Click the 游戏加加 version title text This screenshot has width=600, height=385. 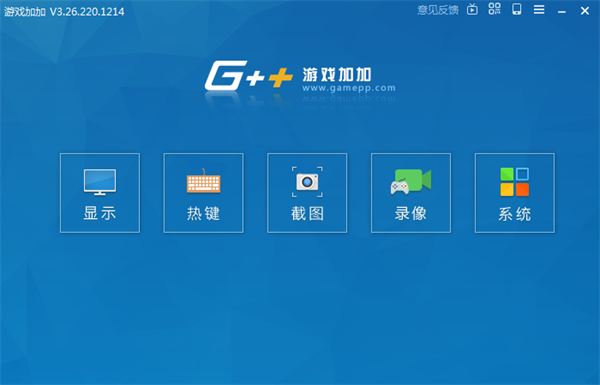[64, 11]
